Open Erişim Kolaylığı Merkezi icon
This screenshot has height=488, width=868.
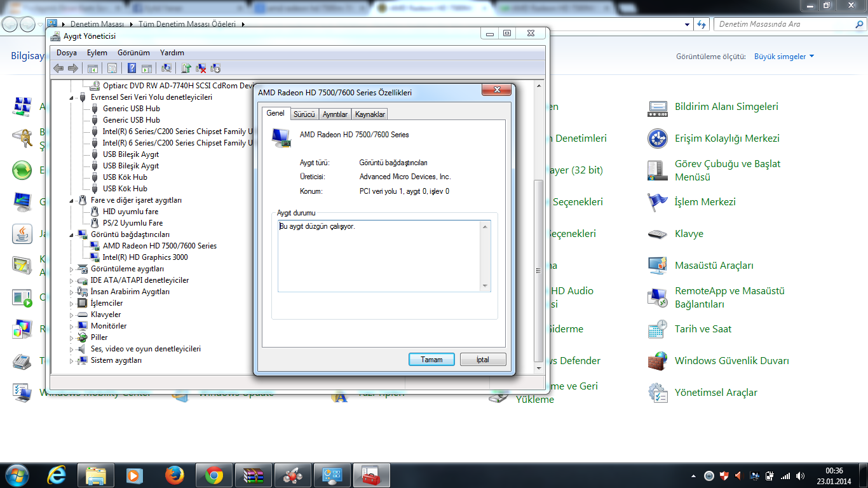[658, 139]
